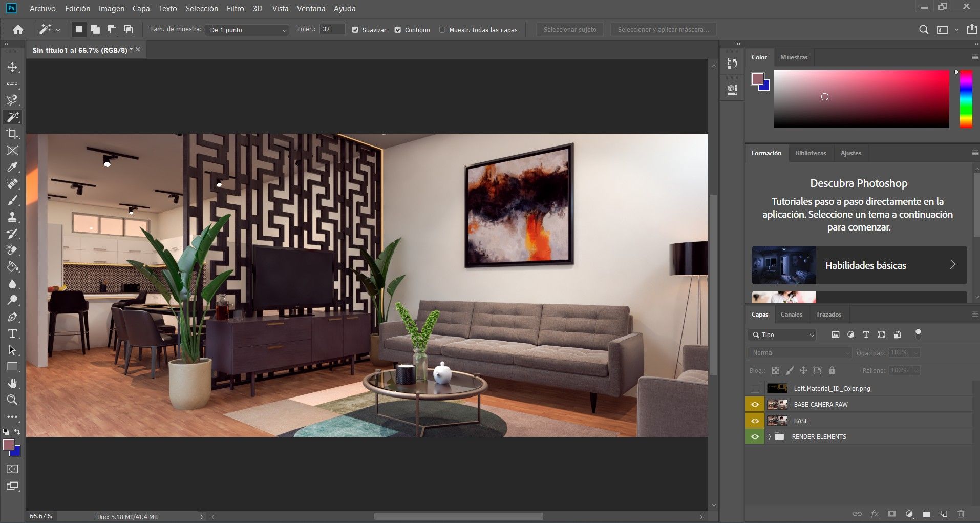
Task: Click the Toler. tolerance input field
Action: point(332,30)
